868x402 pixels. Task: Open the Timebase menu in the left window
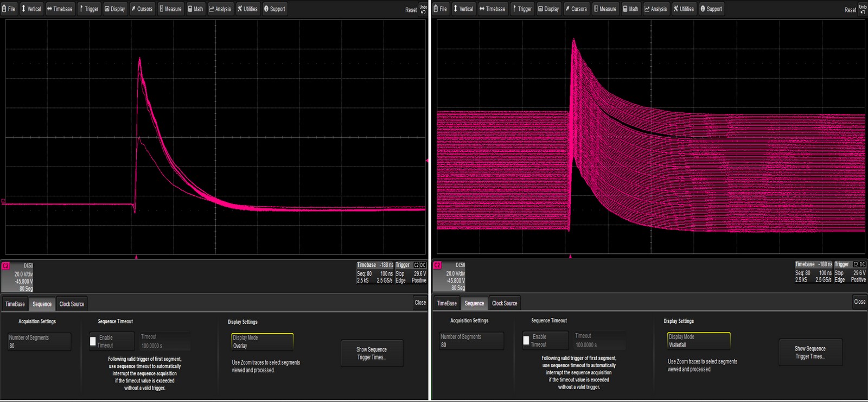60,9
